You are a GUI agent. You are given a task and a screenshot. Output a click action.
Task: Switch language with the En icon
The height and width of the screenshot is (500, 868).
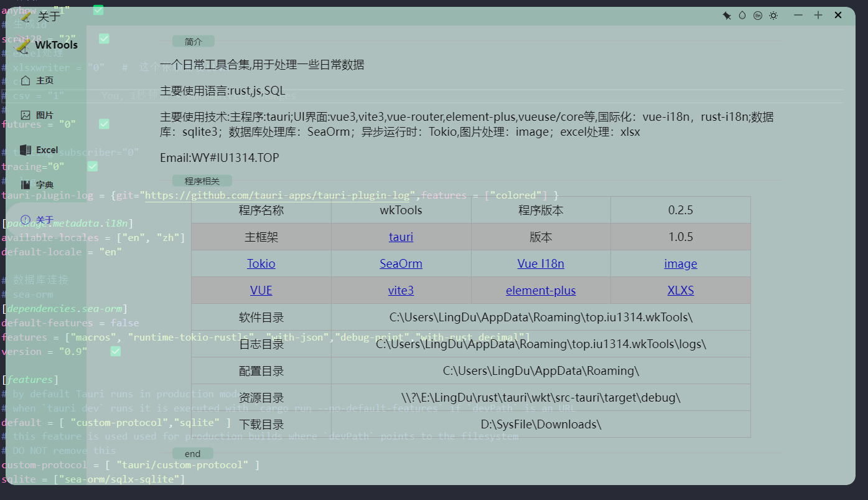[x=758, y=16]
